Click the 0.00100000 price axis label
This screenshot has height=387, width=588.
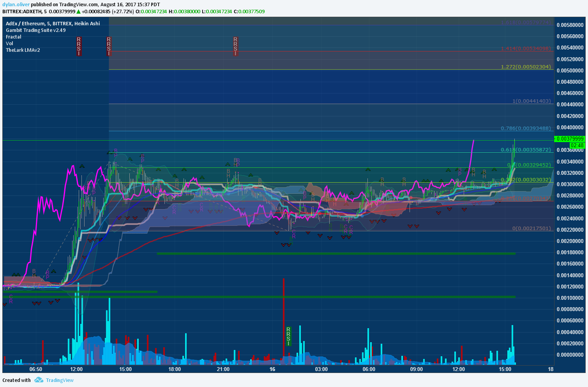coord(570,298)
